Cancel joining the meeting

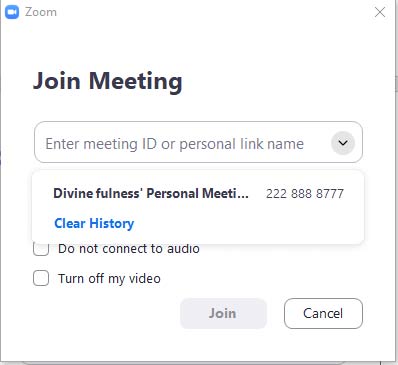[323, 313]
